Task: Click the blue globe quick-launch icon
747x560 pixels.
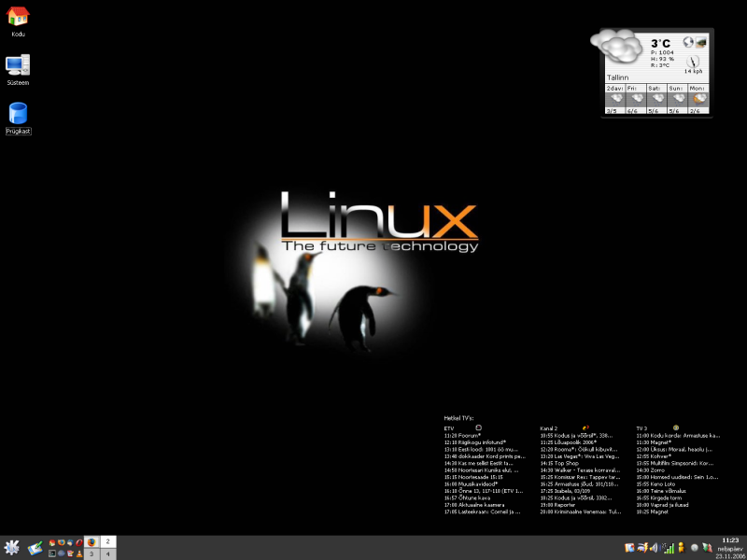Action: click(x=62, y=553)
